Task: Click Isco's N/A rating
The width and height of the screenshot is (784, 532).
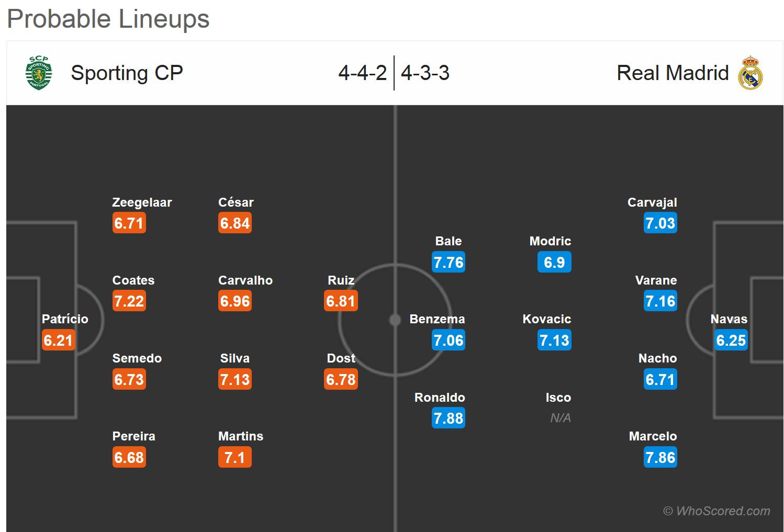Action: [x=560, y=418]
